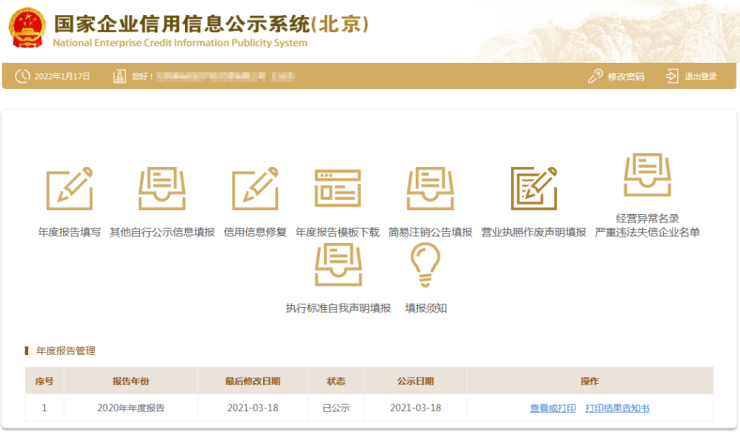
Task: Click 打印结果告知书 link
Action: point(617,408)
